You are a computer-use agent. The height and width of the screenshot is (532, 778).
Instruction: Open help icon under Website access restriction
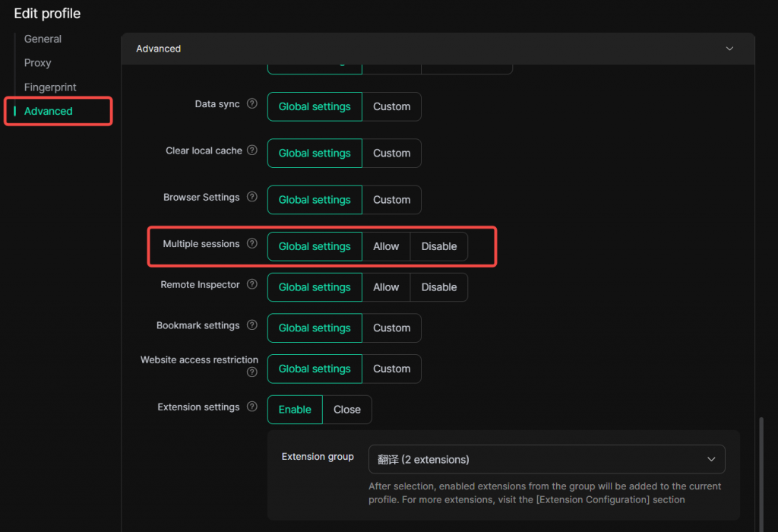pos(252,372)
